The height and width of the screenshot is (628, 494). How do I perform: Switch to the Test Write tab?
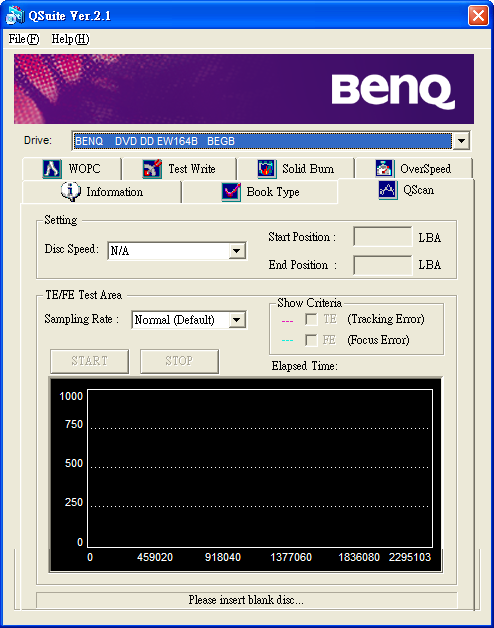tap(179, 169)
